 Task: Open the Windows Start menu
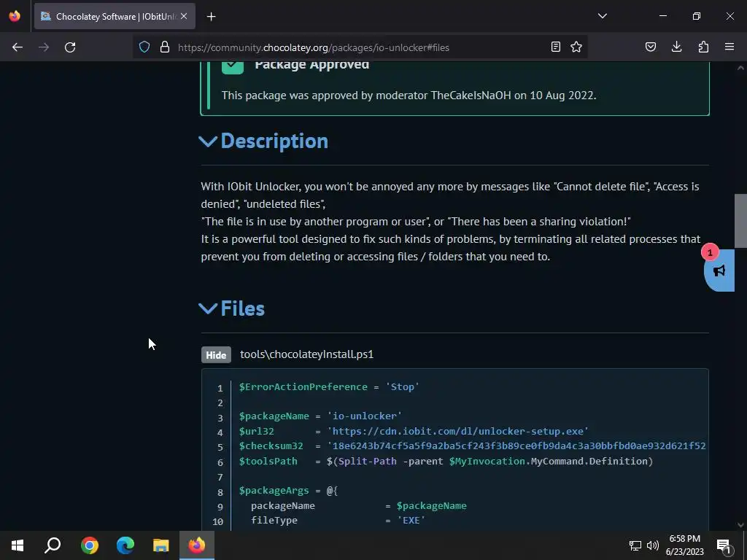(18, 545)
